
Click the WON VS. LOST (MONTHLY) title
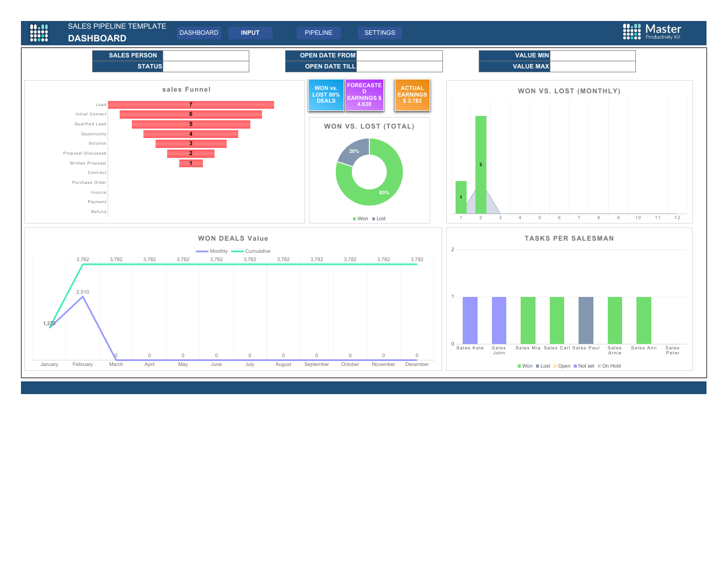[569, 91]
